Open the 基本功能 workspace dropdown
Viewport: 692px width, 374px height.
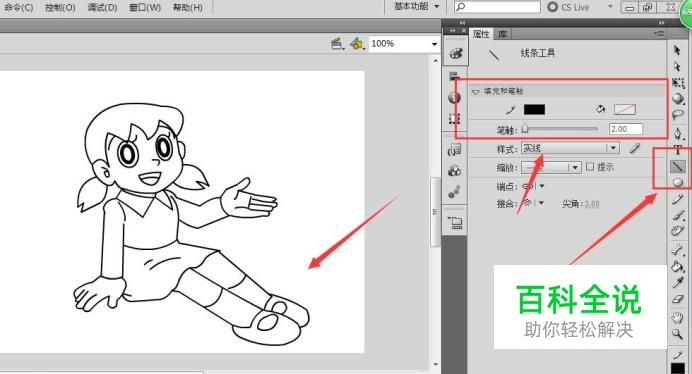tap(417, 7)
